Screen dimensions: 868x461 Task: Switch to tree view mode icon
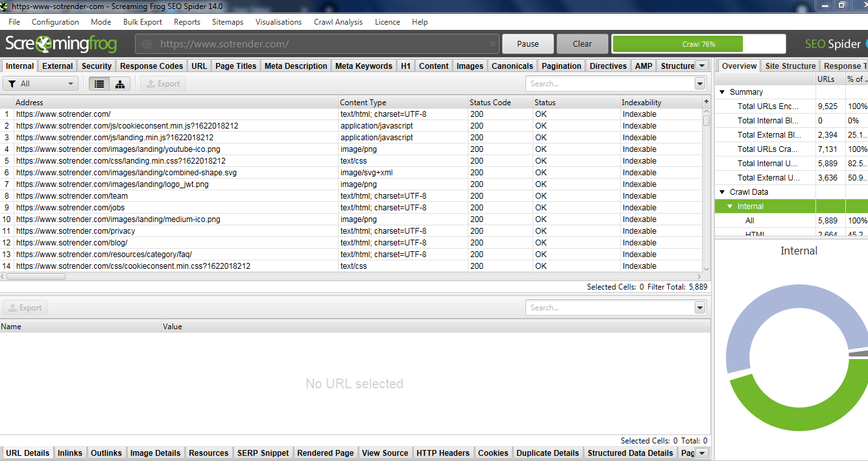[120, 84]
